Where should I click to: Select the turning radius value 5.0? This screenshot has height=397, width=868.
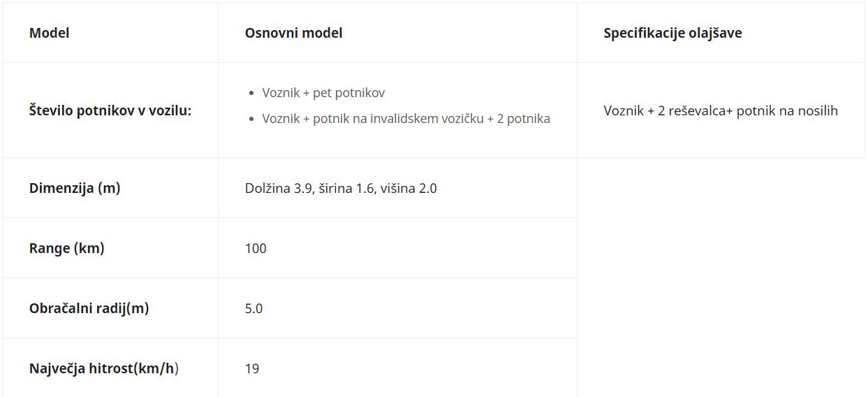(253, 308)
